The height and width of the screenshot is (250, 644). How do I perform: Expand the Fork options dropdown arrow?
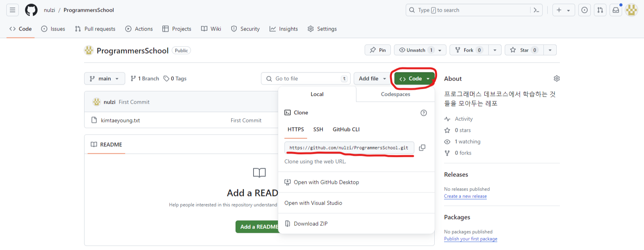point(495,50)
